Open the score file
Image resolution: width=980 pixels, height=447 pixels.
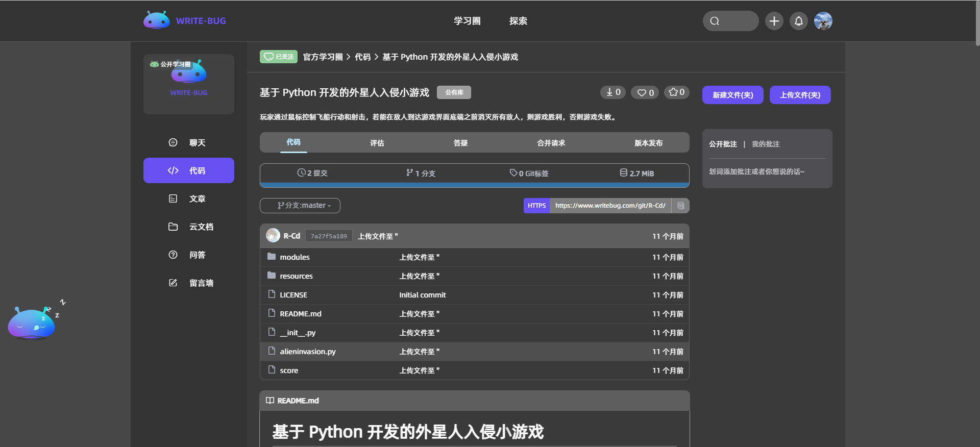pyautogui.click(x=289, y=370)
